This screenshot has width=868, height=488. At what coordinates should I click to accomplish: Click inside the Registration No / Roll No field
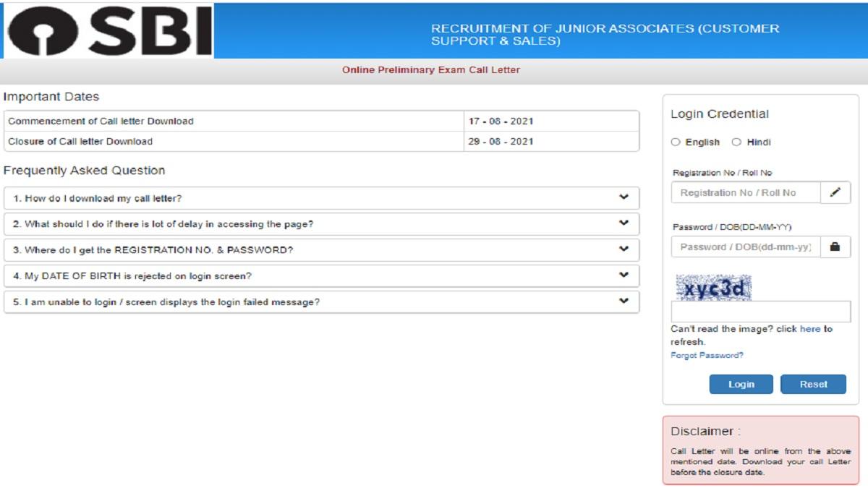tap(745, 192)
